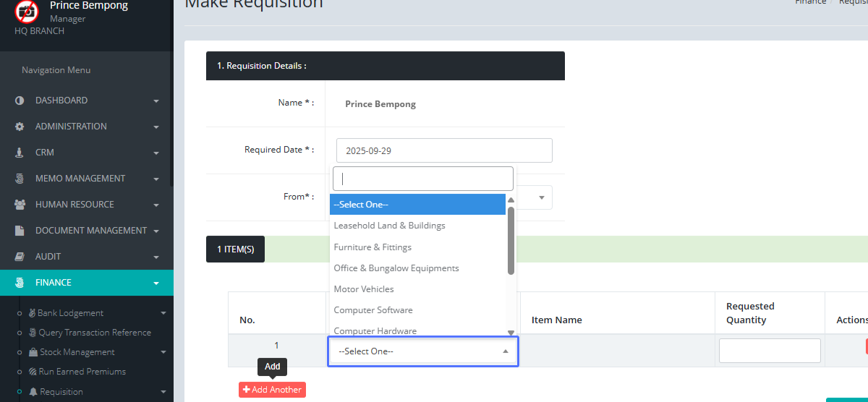Viewport: 868px width, 402px height.
Task: Click the 1 ITEM(S) button
Action: click(235, 249)
